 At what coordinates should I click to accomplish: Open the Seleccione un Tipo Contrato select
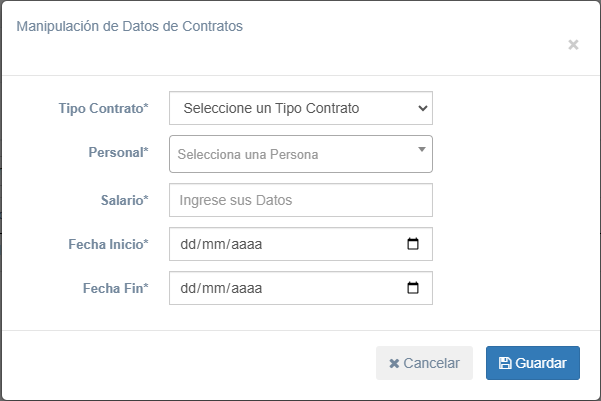click(x=301, y=108)
